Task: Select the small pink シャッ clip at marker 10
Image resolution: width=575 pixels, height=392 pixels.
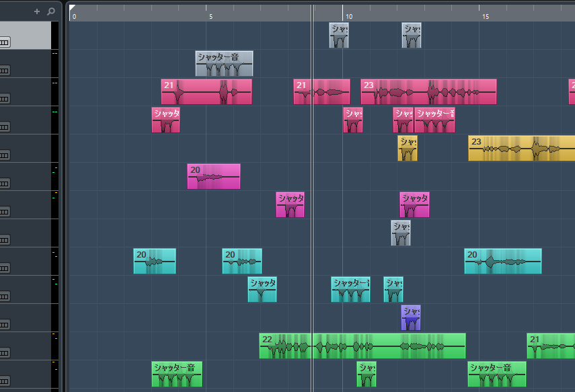Action: [353, 120]
